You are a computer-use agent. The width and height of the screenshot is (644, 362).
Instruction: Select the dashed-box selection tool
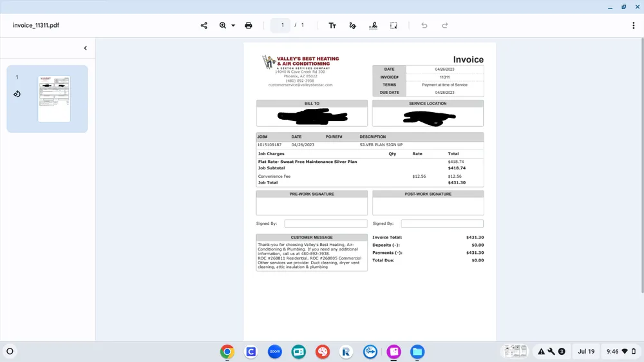tap(393, 26)
